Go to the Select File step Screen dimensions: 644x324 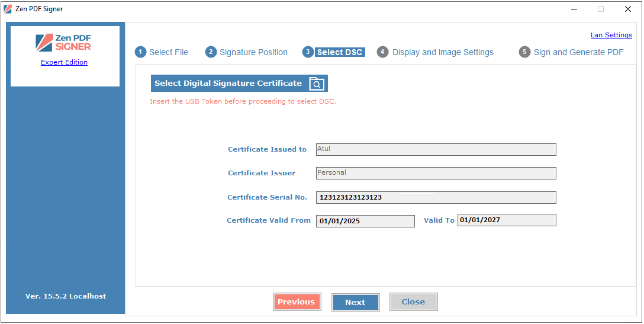[x=168, y=52]
